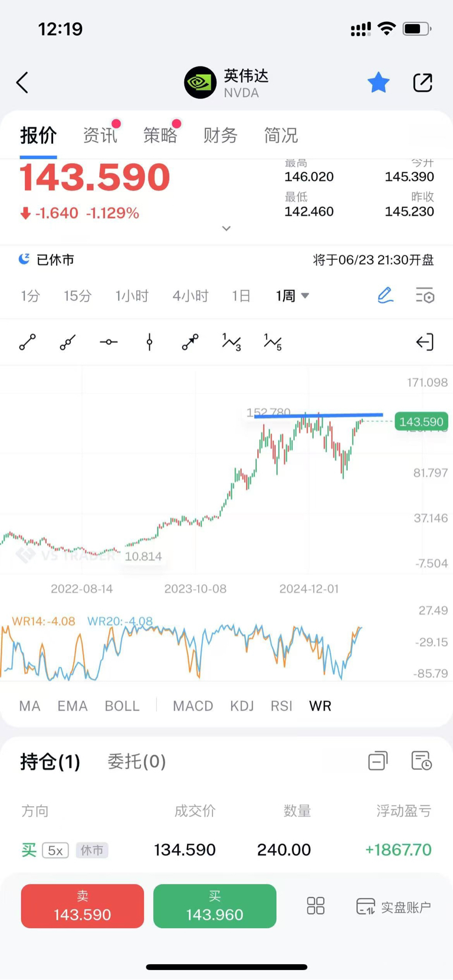The width and height of the screenshot is (453, 980).
Task: Select the 4小时 timeframe
Action: tap(191, 296)
